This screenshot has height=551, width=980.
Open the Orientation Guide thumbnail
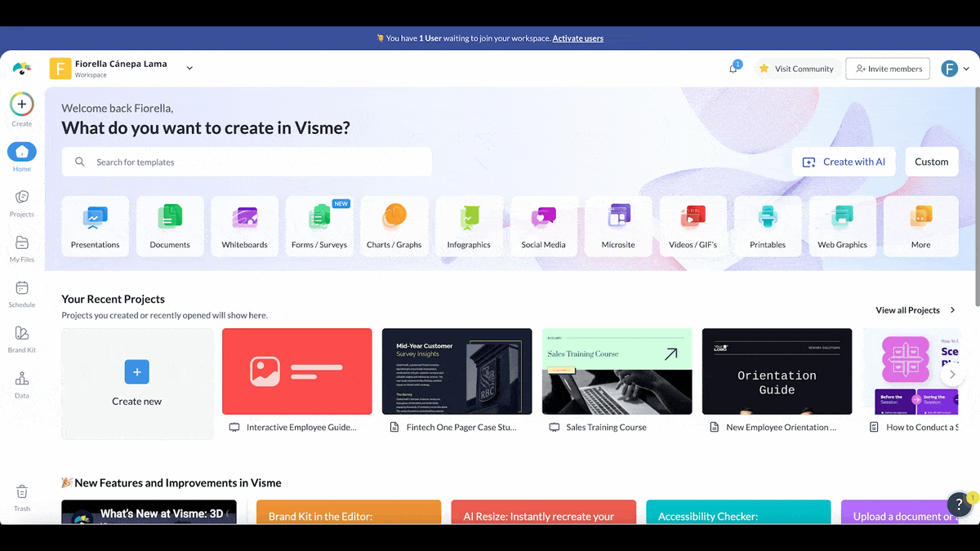coord(777,371)
